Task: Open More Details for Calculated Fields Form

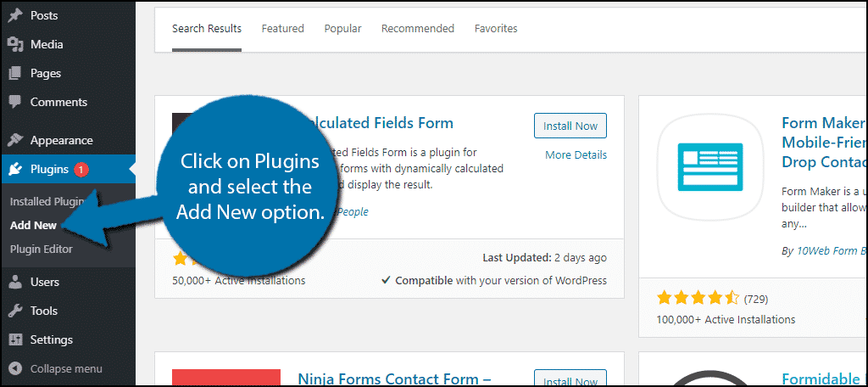Action: coord(576,154)
